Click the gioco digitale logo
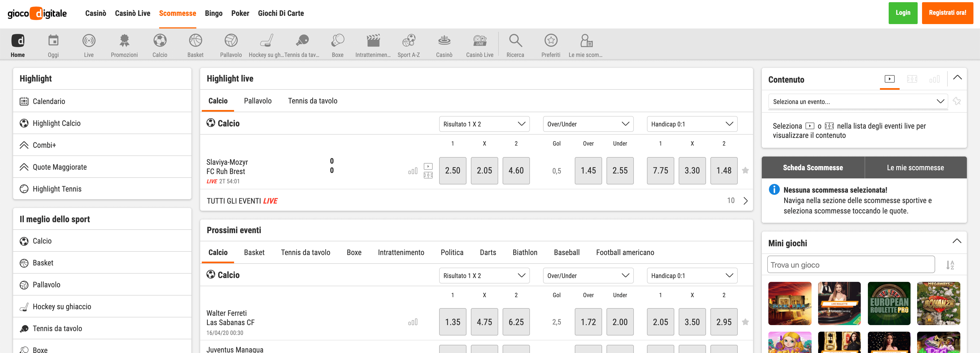980x353 pixels. click(x=37, y=13)
